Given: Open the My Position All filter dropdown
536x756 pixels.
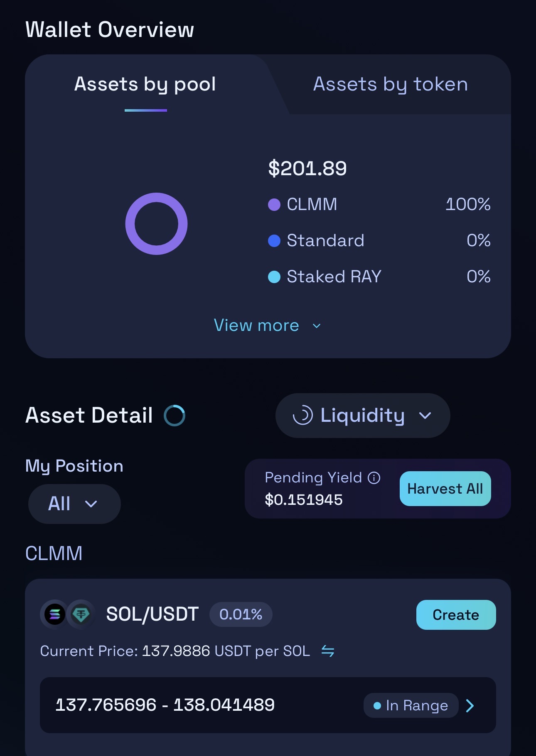Looking at the screenshot, I should 74,504.
